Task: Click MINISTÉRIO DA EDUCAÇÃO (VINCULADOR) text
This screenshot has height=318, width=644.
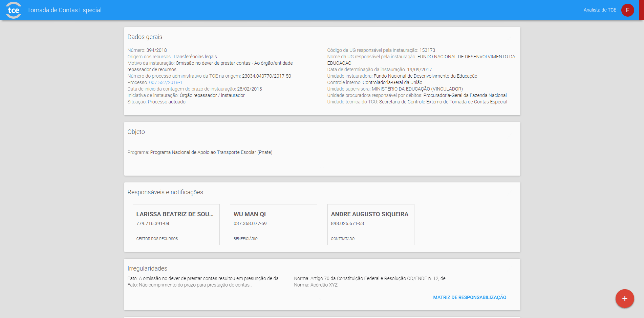Action: 417,89
